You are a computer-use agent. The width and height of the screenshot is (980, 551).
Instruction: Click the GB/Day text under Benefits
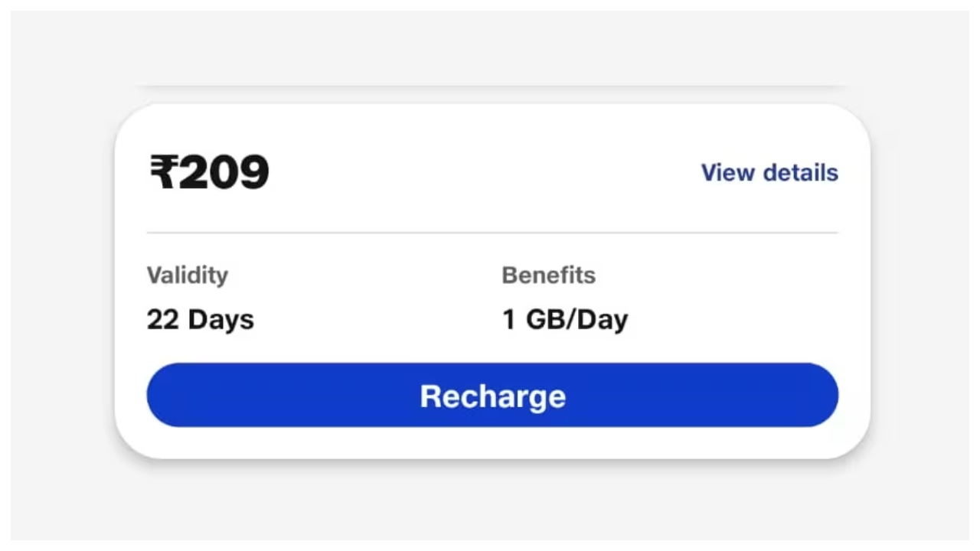(x=577, y=319)
